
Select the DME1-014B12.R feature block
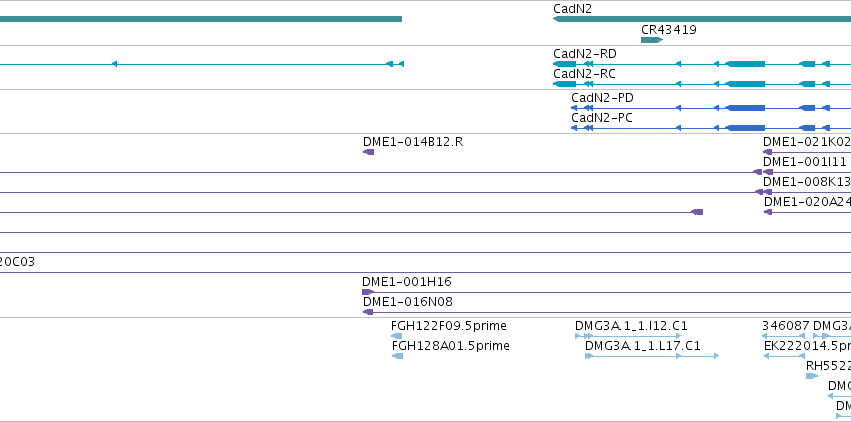point(369,152)
